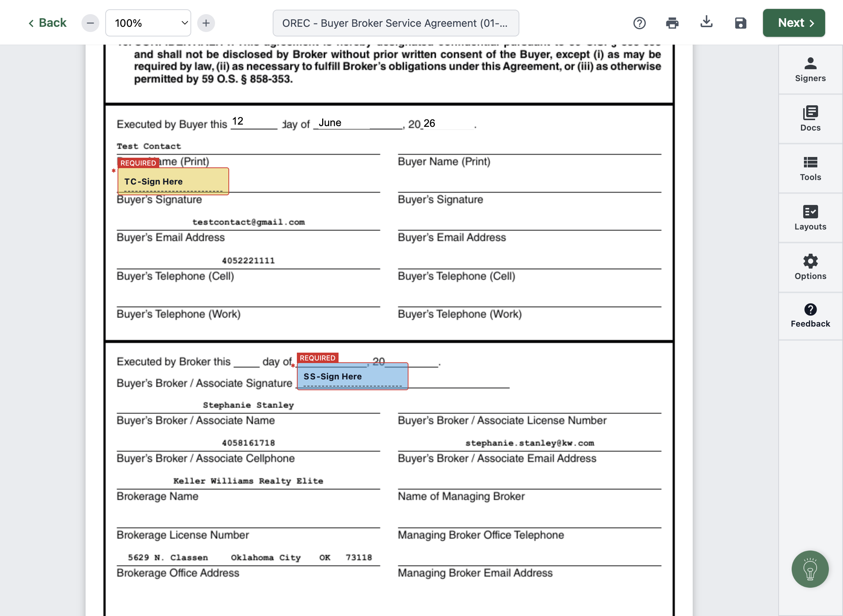Click the stephanie.stanley@kw.com email text
The height and width of the screenshot is (616, 843).
tap(529, 443)
